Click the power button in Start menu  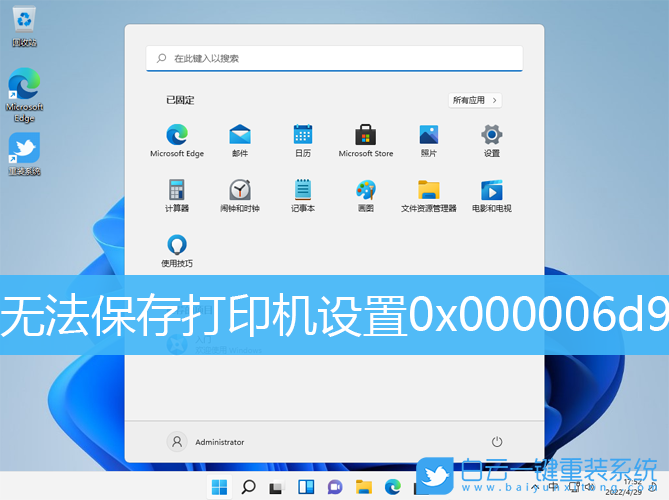point(497,442)
